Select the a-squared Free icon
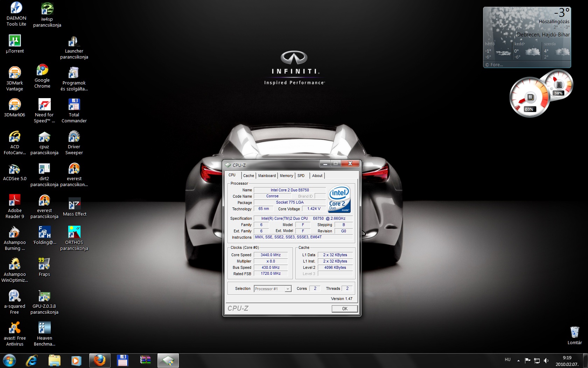 (15, 302)
